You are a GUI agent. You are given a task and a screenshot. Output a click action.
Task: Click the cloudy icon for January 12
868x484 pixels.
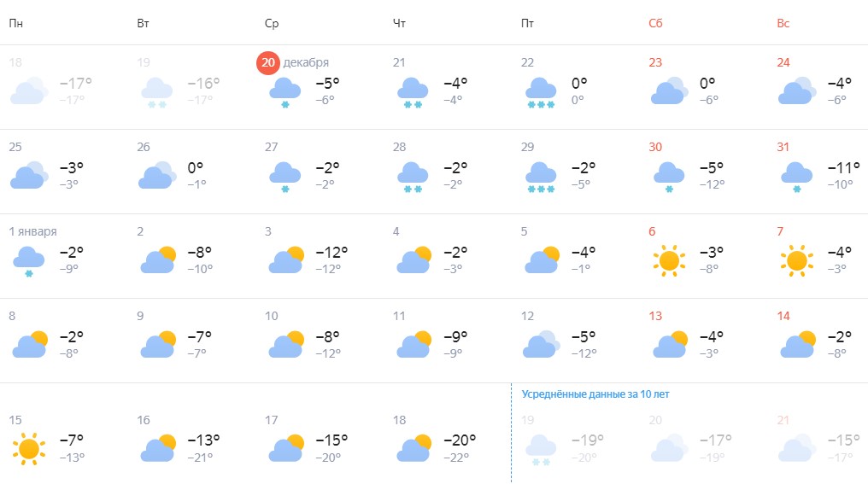click(542, 344)
